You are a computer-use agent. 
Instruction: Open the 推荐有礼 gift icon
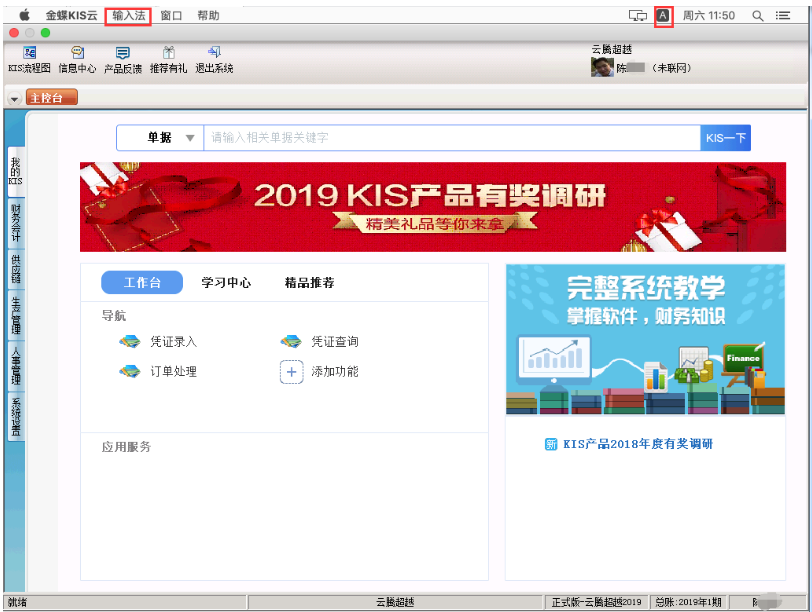click(168, 53)
